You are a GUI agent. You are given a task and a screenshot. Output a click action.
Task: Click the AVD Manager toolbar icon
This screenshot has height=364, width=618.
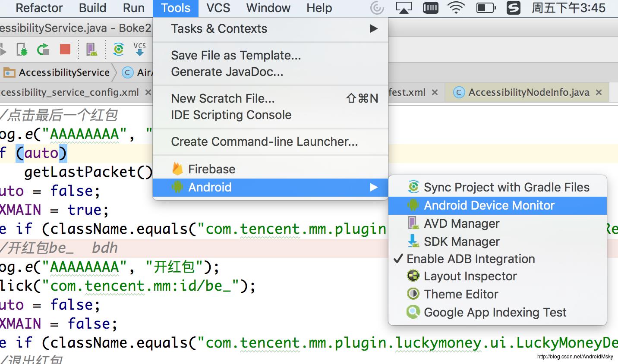click(91, 49)
